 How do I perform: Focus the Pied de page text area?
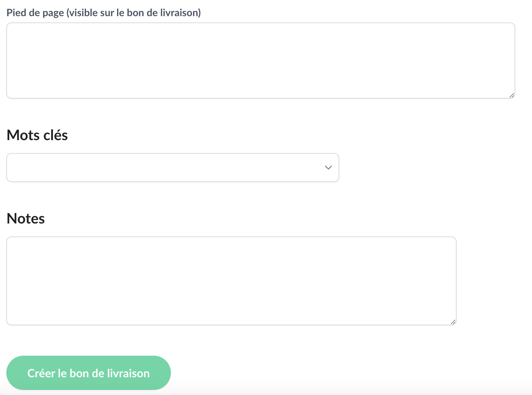tap(260, 60)
